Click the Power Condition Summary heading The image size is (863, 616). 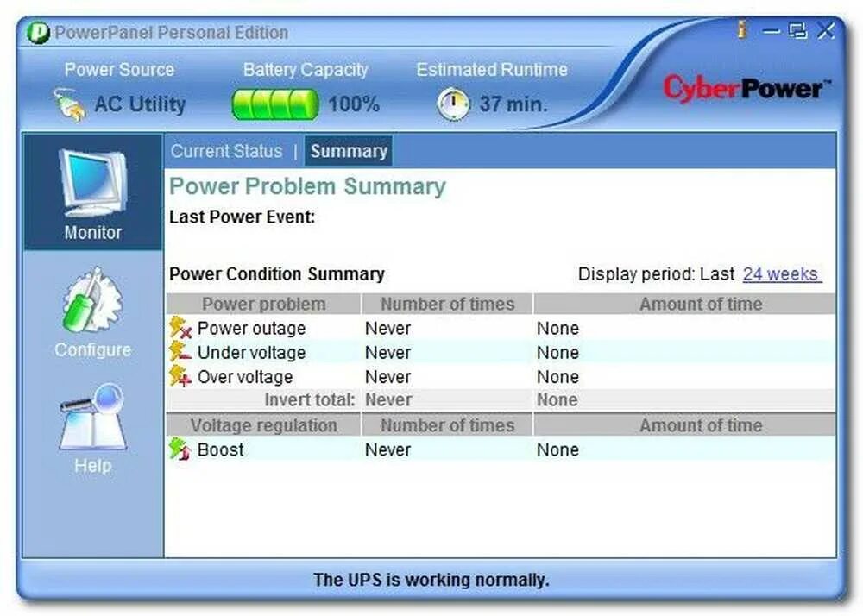277,273
